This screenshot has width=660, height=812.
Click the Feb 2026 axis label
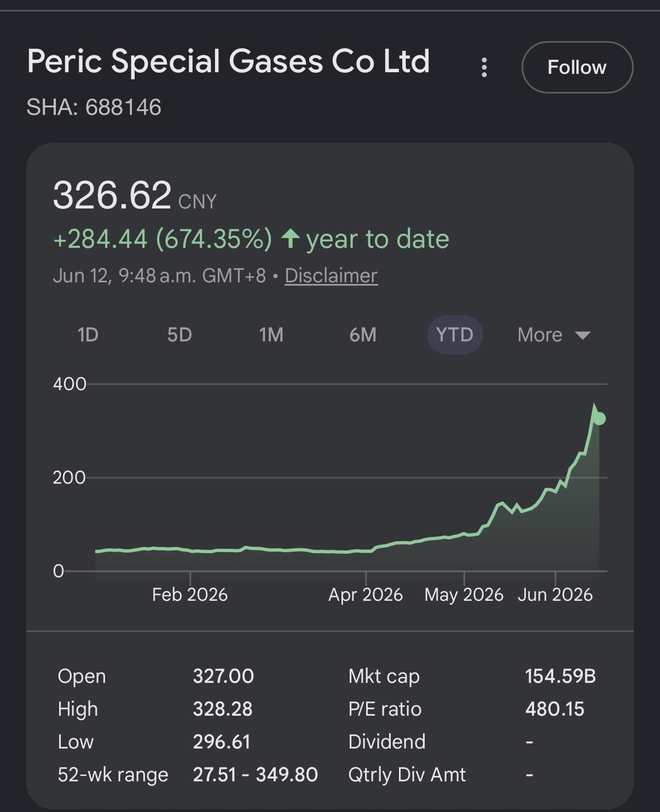(190, 595)
